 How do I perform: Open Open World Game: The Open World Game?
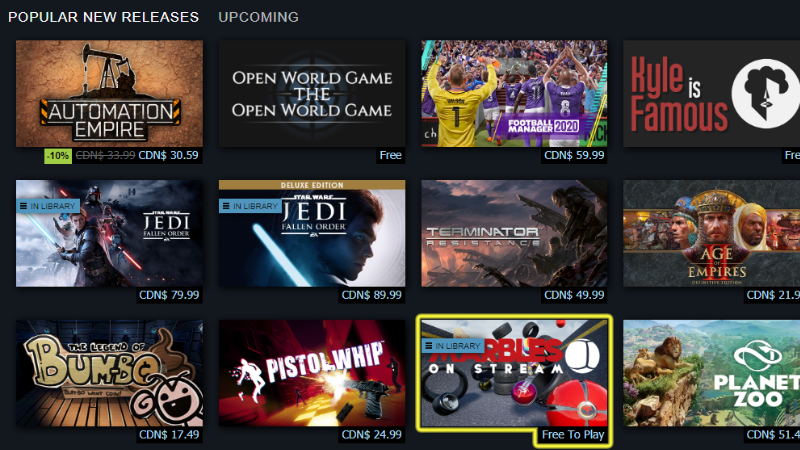pos(312,94)
